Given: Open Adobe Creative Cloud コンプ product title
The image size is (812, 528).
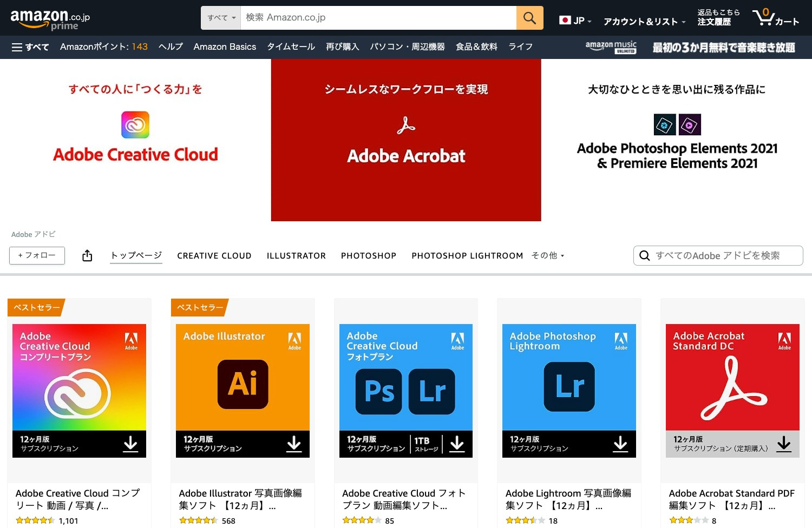Looking at the screenshot, I should [x=78, y=499].
